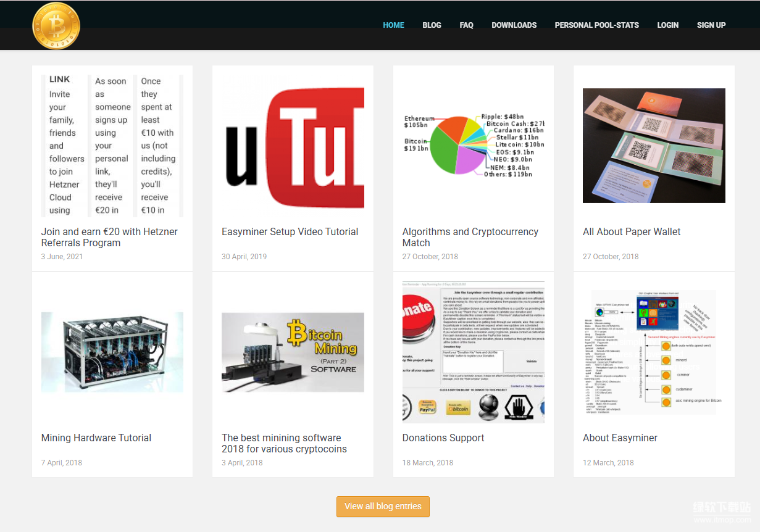Go to the BLOG menu item
This screenshot has height=532, width=760.
pyautogui.click(x=432, y=25)
